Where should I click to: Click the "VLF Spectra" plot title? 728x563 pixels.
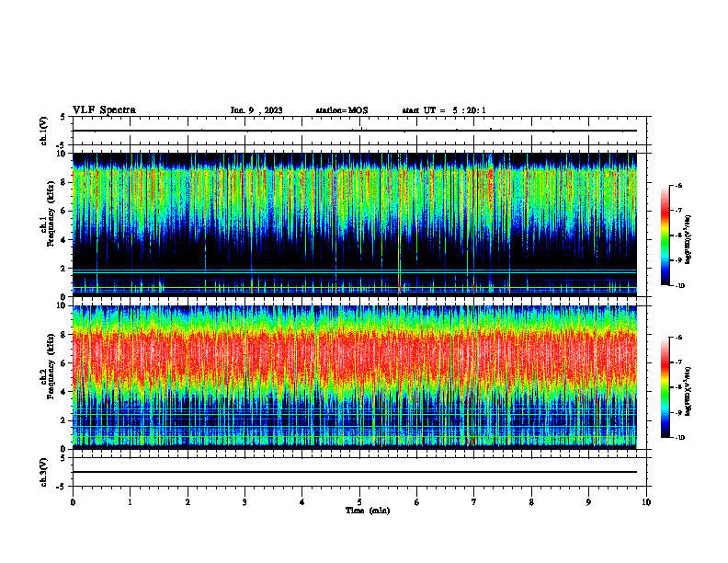[104, 110]
